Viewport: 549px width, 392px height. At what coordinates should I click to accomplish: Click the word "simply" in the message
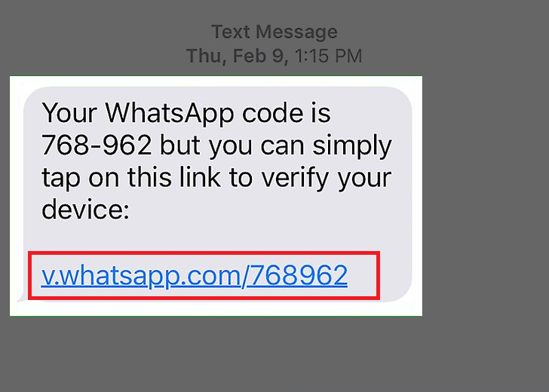tap(352, 147)
